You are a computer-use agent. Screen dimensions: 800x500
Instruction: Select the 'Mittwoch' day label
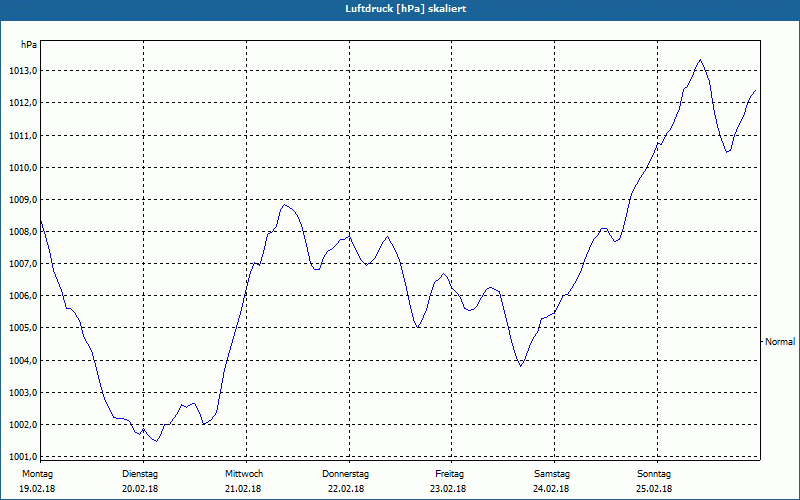(x=244, y=474)
